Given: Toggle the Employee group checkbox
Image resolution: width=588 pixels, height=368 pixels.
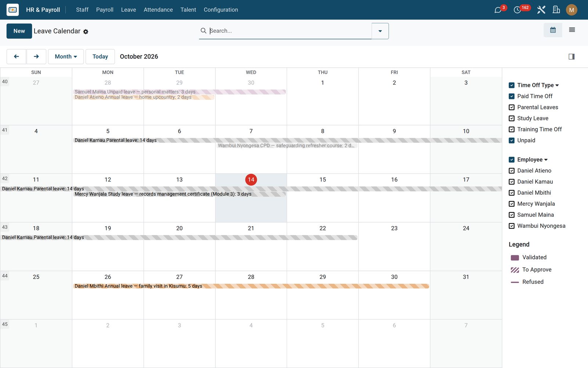Looking at the screenshot, I should [512, 159].
